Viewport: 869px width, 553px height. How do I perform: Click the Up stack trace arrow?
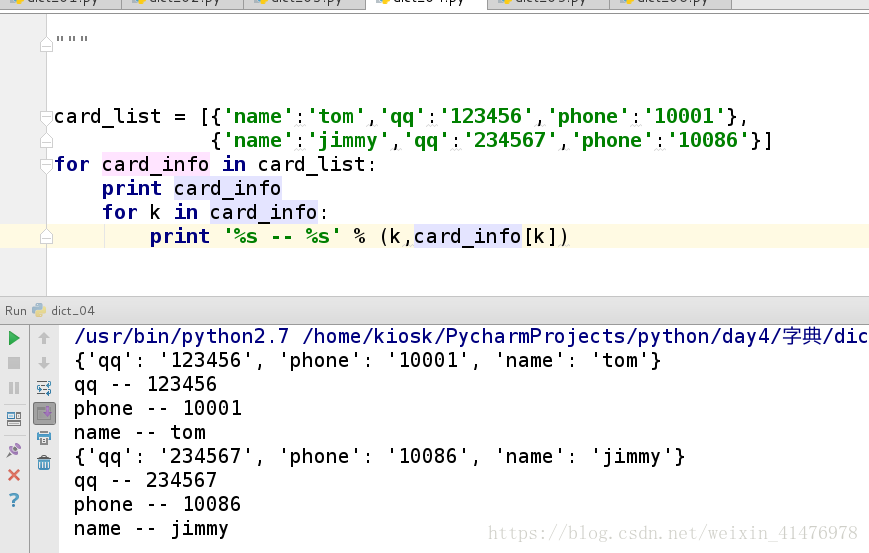(x=44, y=338)
